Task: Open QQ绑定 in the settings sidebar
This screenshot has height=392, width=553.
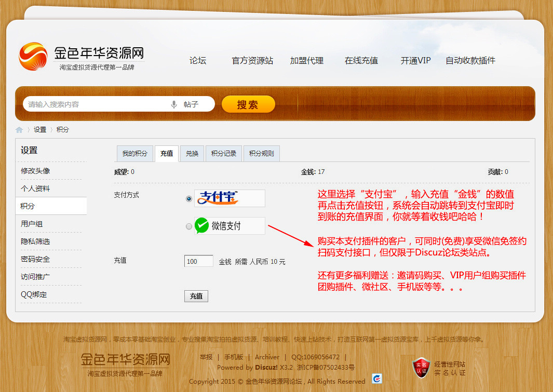Action: pos(34,294)
